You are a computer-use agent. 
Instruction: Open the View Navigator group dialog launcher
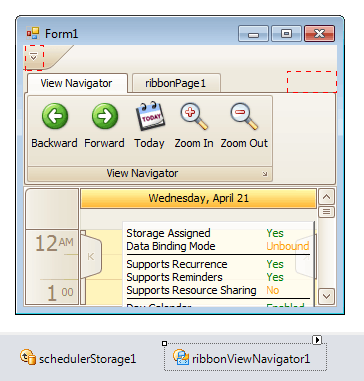pos(265,174)
